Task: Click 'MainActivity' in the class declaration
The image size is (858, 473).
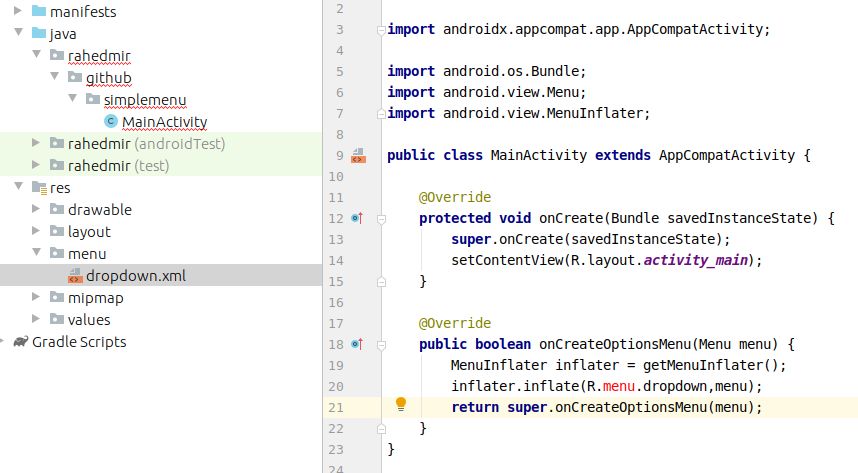Action: coord(538,155)
